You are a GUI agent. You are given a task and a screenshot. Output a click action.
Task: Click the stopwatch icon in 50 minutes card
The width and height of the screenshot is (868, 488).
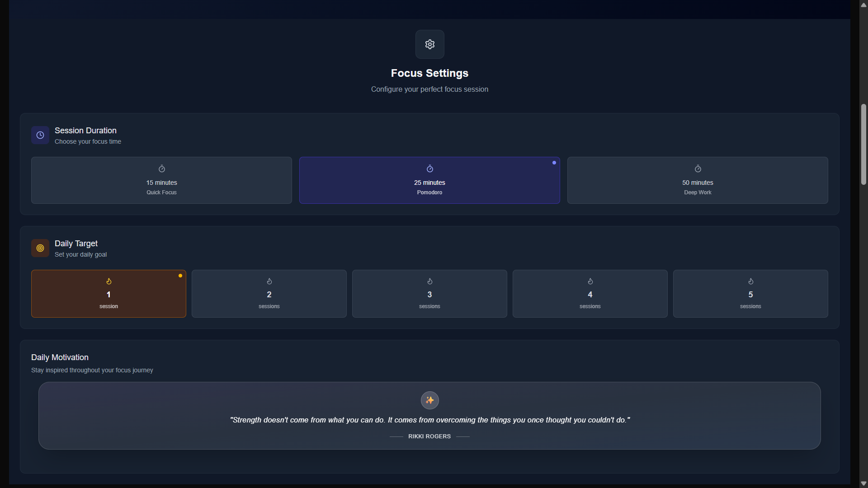click(698, 169)
